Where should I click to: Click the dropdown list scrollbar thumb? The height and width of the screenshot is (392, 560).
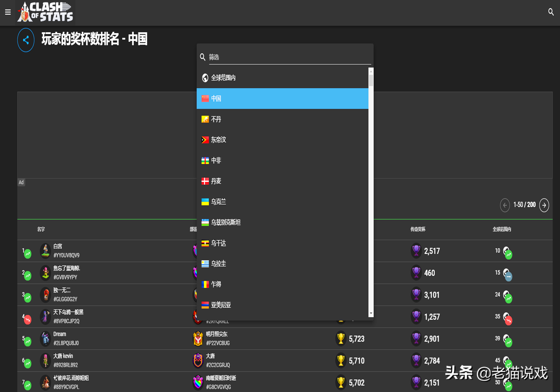click(x=371, y=80)
